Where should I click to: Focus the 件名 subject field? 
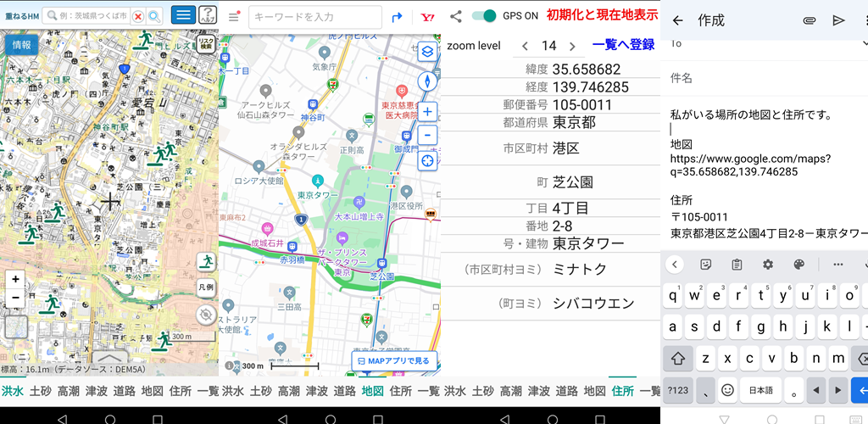(765, 78)
